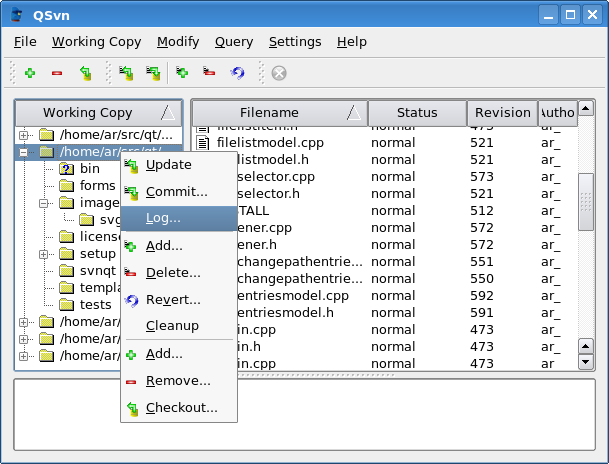
Task: Click the Delete file toolbar icon
Action: click(x=209, y=71)
